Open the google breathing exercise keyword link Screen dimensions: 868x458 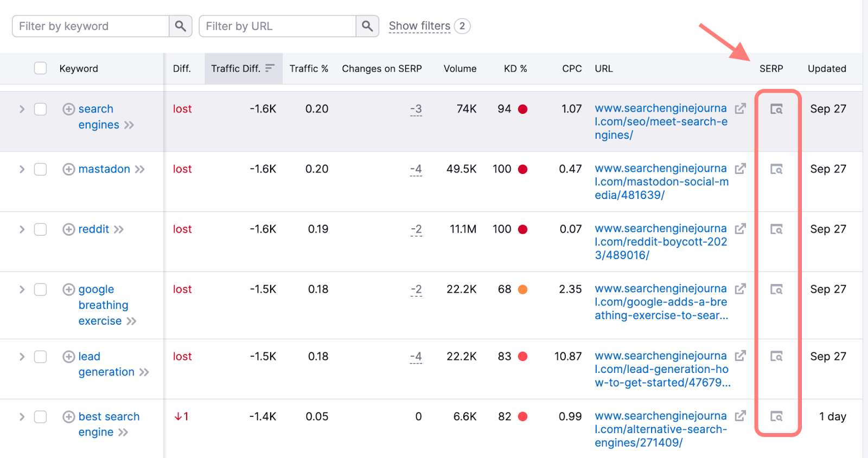104,305
